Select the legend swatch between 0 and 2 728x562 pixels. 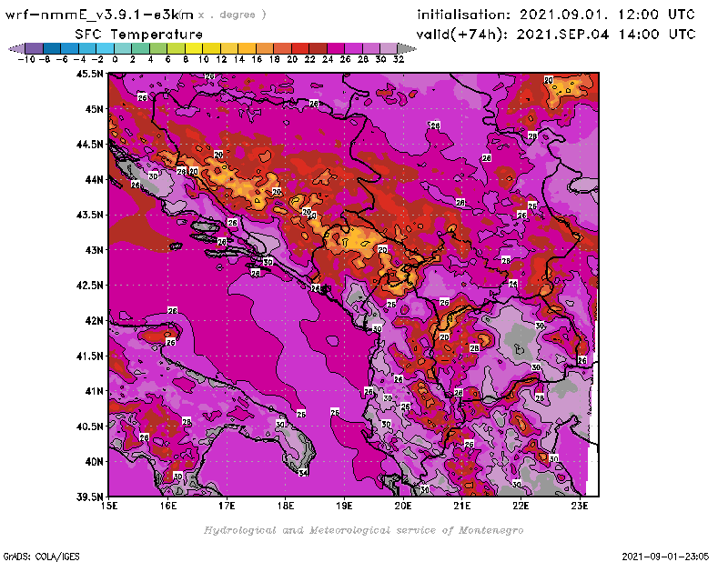pyautogui.click(x=123, y=49)
